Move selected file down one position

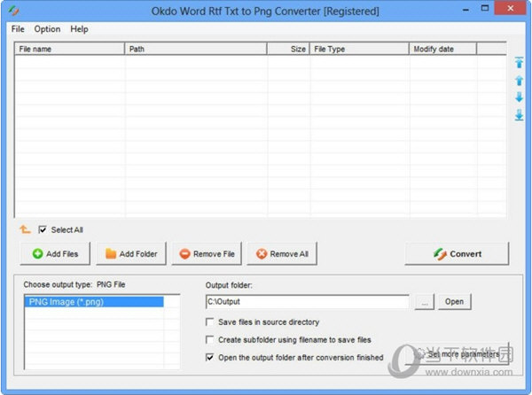point(519,97)
